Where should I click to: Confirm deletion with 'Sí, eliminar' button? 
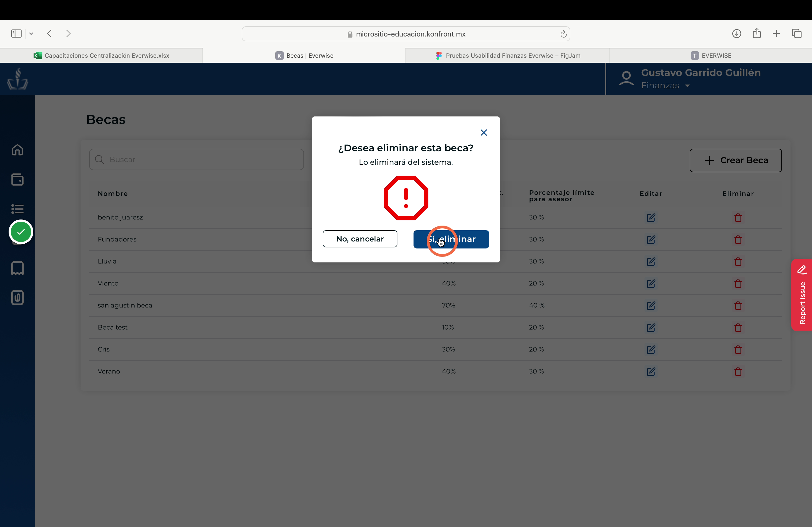(x=451, y=239)
